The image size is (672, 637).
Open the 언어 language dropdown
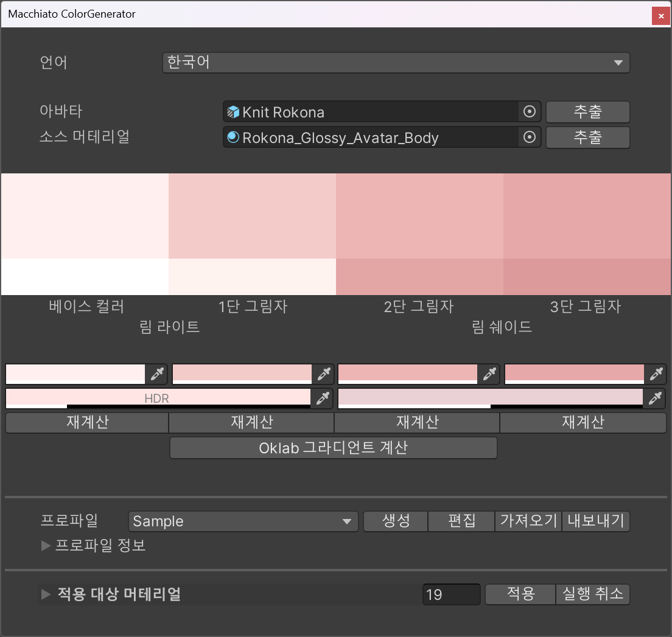click(396, 63)
